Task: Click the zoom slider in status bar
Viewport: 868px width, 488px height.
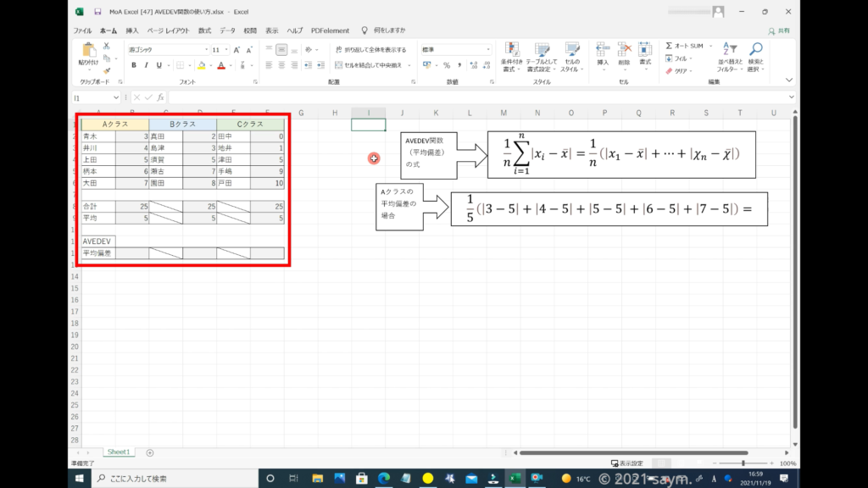Action: (x=743, y=463)
